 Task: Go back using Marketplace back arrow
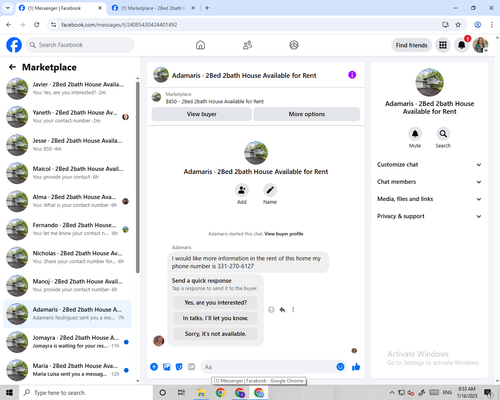[x=12, y=67]
